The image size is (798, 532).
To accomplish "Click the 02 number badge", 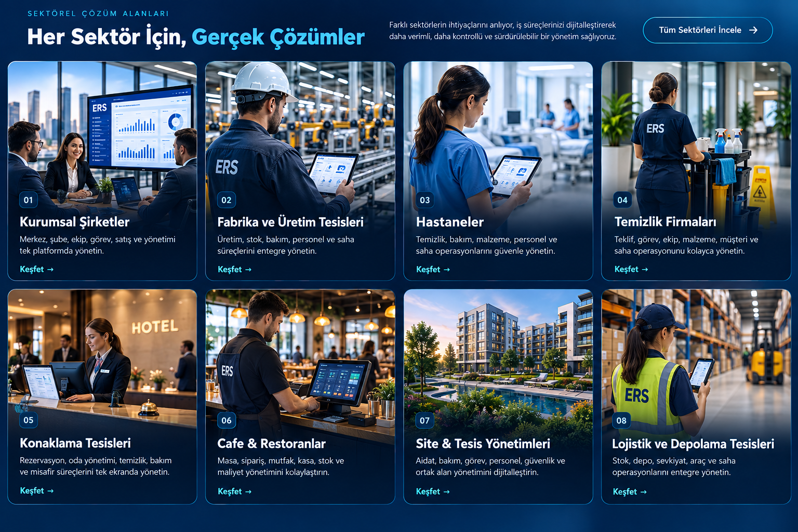I will tap(227, 200).
